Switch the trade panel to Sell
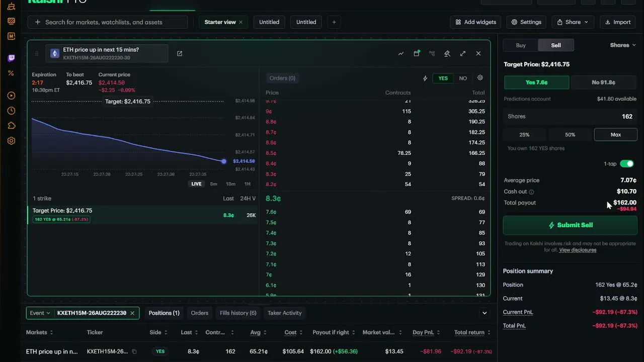This screenshot has width=644, height=362. point(556,45)
